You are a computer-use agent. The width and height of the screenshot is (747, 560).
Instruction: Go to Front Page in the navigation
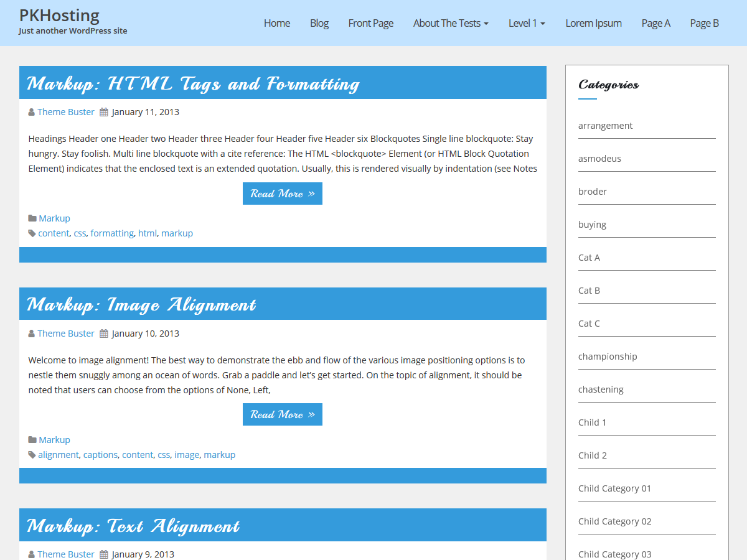tap(370, 23)
